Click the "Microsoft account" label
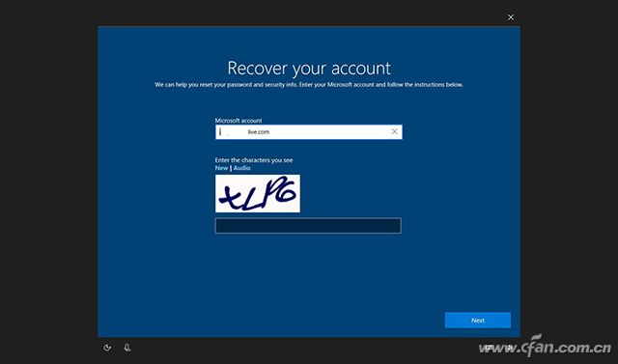The height and width of the screenshot is (364, 618). (239, 121)
